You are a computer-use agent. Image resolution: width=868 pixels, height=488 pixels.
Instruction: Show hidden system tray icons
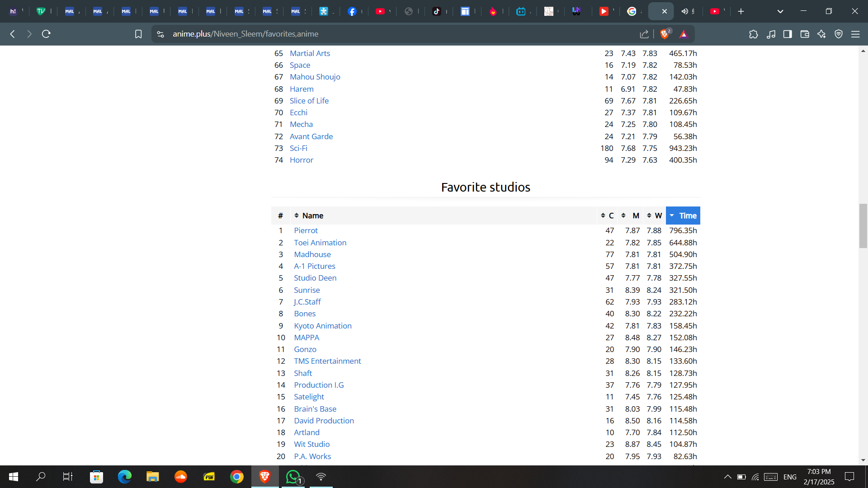[727, 477]
